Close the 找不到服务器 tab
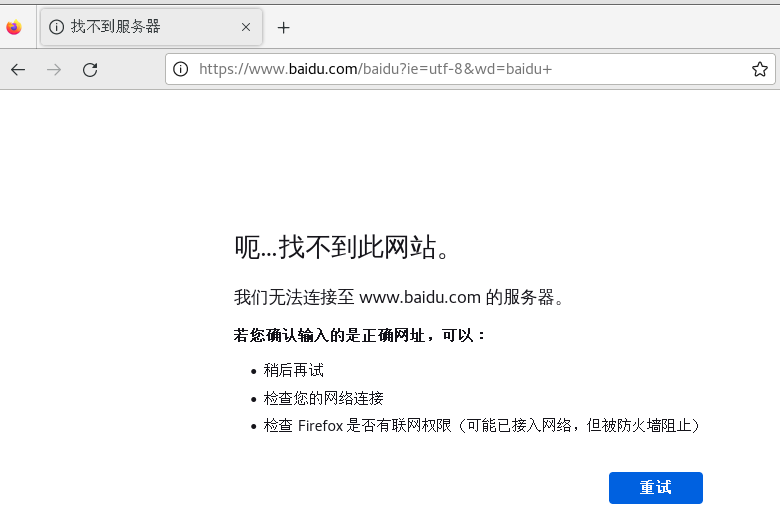 (x=246, y=27)
